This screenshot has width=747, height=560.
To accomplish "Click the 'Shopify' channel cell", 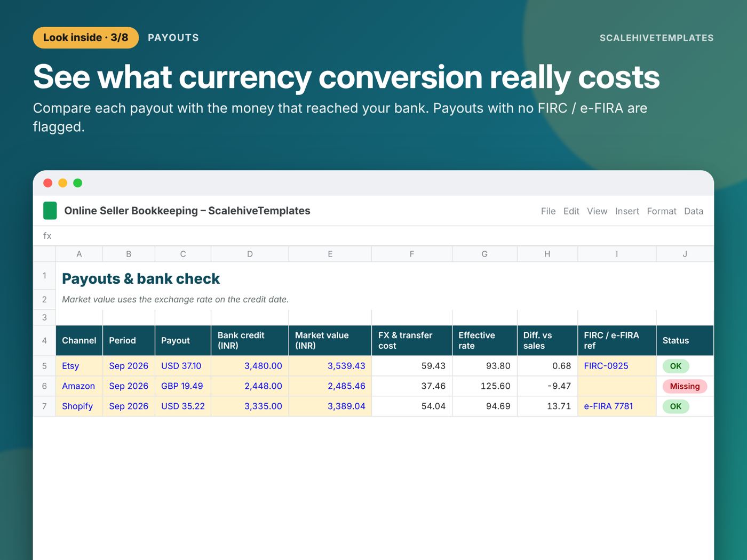I will pyautogui.click(x=79, y=406).
